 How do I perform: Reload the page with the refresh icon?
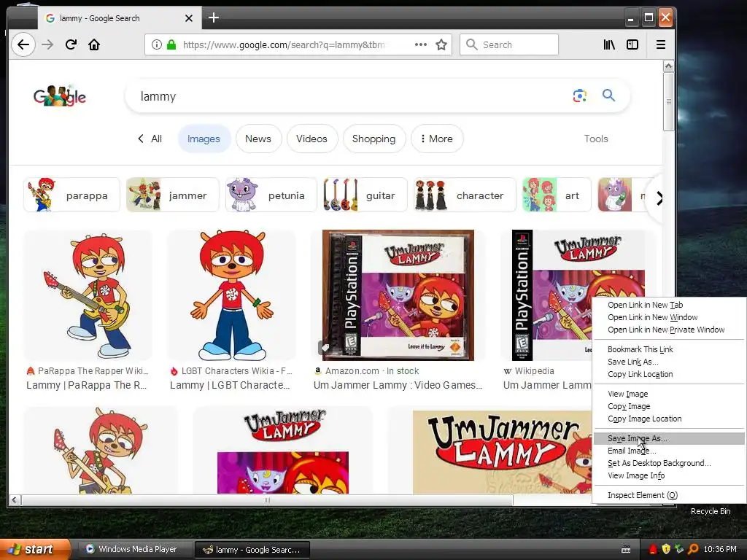click(x=71, y=44)
